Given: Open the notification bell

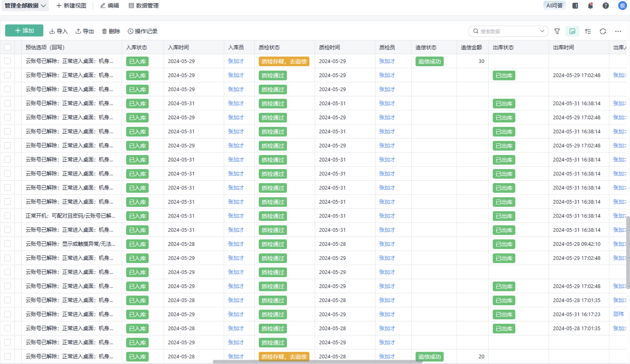Looking at the screenshot, I should pos(590,5).
